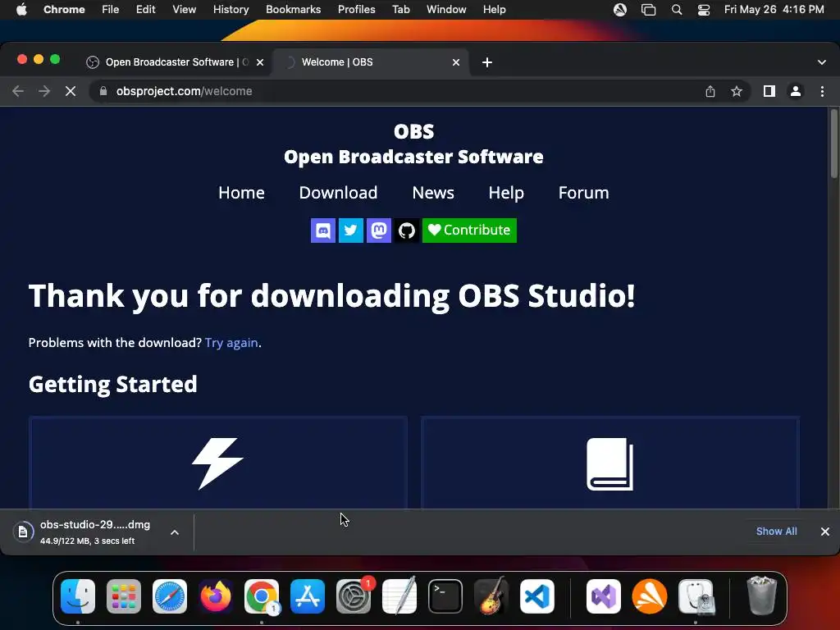
Task: Stop loading the page
Action: coord(71,91)
